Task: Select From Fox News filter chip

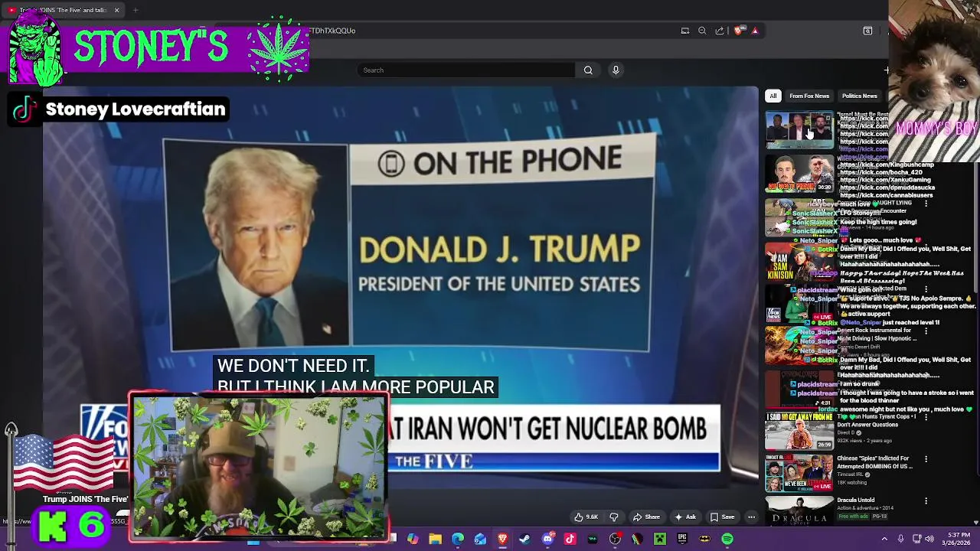Action: pyautogui.click(x=809, y=96)
